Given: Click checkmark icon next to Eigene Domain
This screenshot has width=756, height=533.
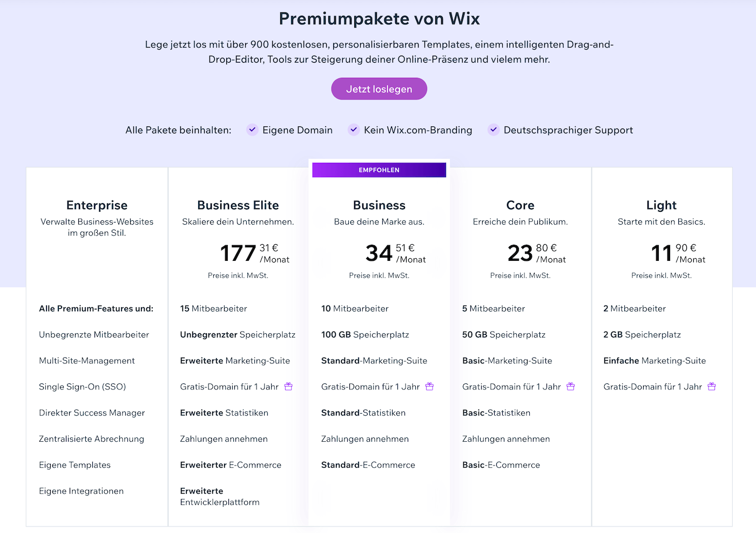Looking at the screenshot, I should [252, 130].
